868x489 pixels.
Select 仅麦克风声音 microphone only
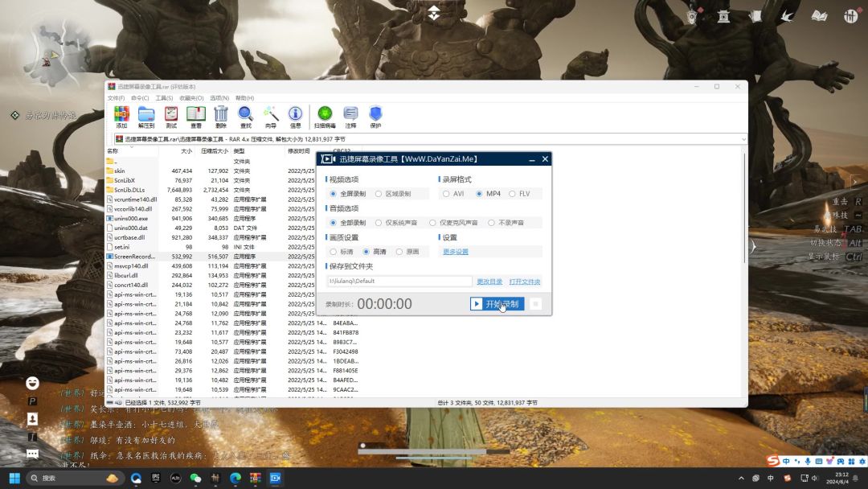(454, 223)
